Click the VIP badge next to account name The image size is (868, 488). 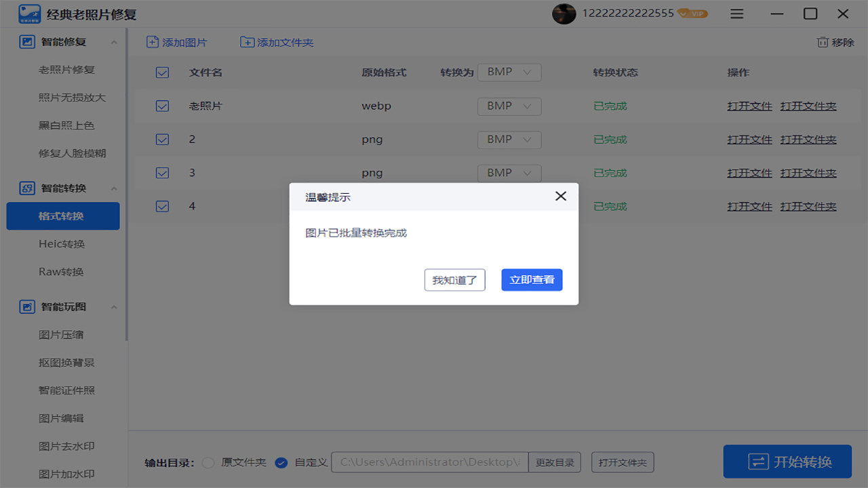pos(692,13)
